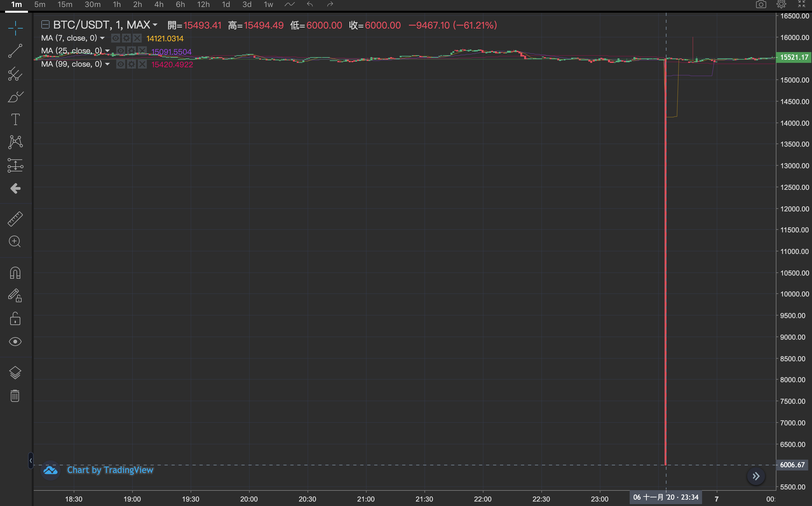Take a chart snapshot with camera icon

(761, 4)
